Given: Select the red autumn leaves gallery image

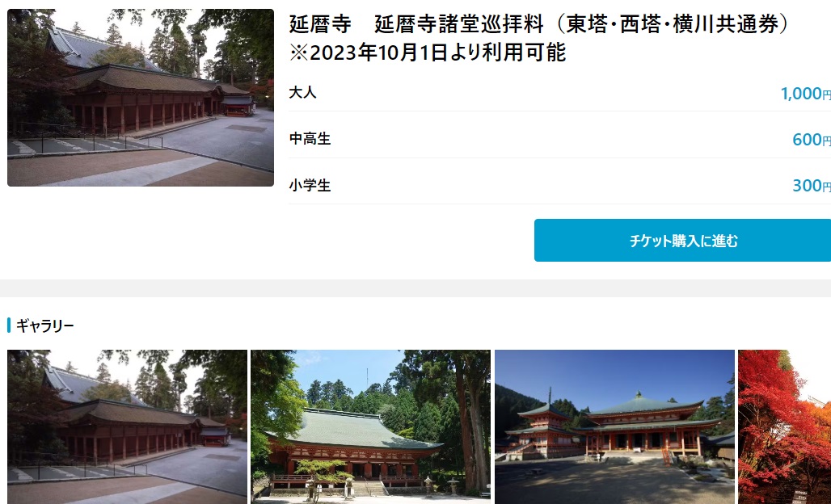Looking at the screenshot, I should coord(784,426).
